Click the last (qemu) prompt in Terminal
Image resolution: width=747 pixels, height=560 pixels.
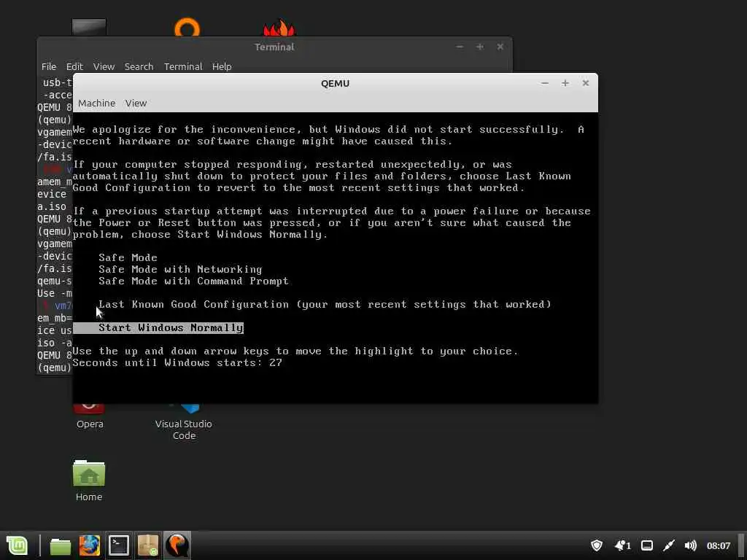pyautogui.click(x=54, y=367)
